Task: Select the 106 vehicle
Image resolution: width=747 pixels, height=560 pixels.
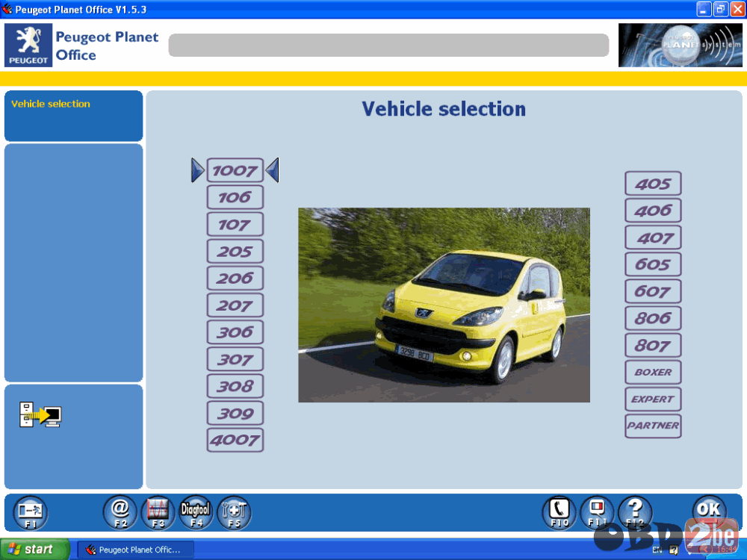Action: click(235, 197)
